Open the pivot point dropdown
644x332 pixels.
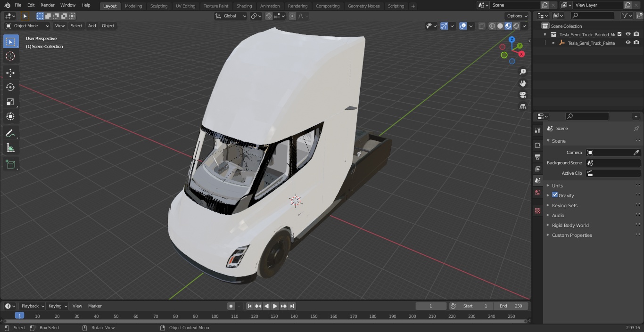[256, 16]
